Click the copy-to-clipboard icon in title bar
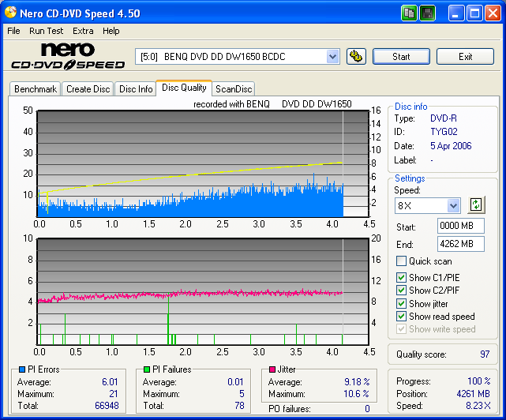Image resolution: width=506 pixels, height=420 pixels. coord(409,13)
